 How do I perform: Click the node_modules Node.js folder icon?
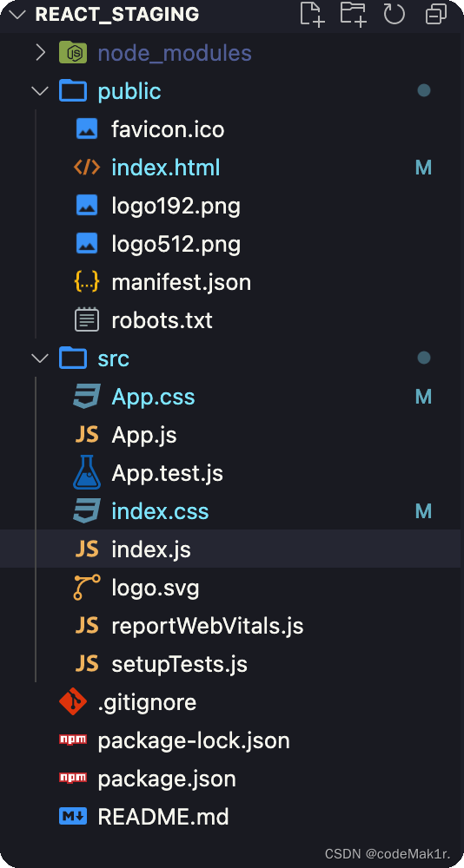tap(73, 53)
